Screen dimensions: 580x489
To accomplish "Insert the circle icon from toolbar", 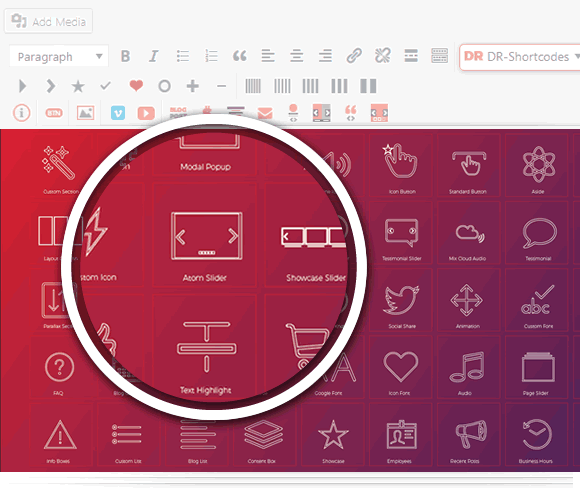I will (165, 86).
